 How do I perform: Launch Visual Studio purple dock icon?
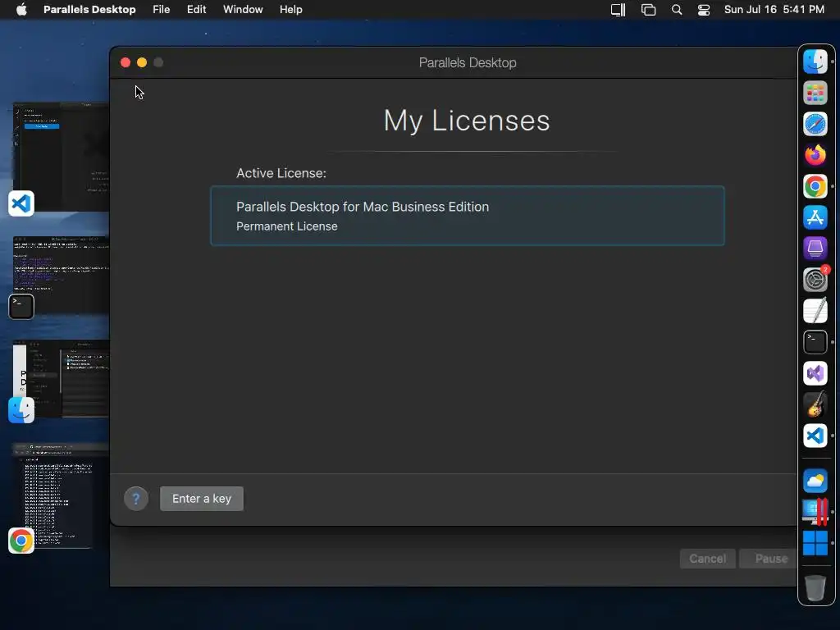click(815, 373)
